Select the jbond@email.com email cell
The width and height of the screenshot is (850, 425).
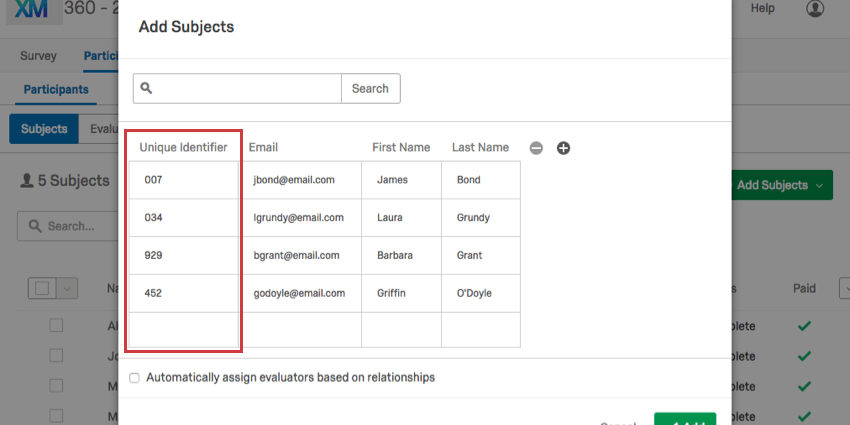[x=301, y=180]
